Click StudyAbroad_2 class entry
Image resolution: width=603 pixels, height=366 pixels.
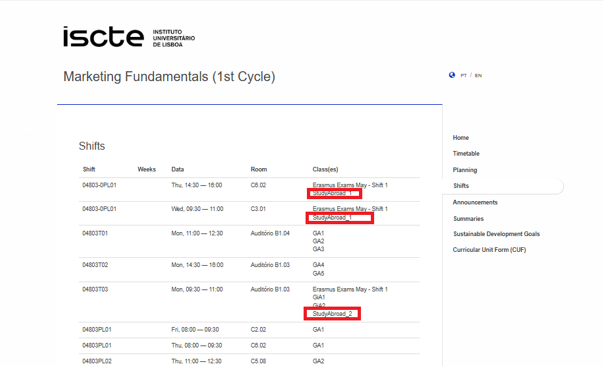click(332, 314)
